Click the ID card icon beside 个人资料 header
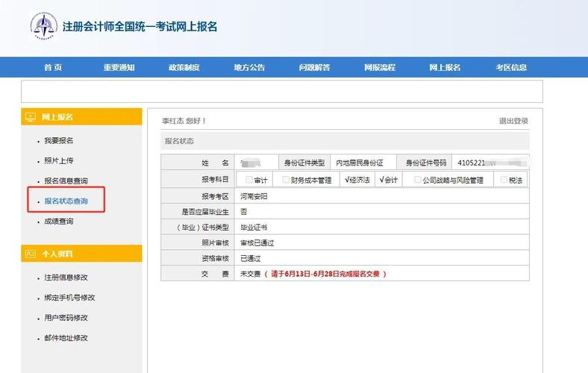 click(x=30, y=254)
